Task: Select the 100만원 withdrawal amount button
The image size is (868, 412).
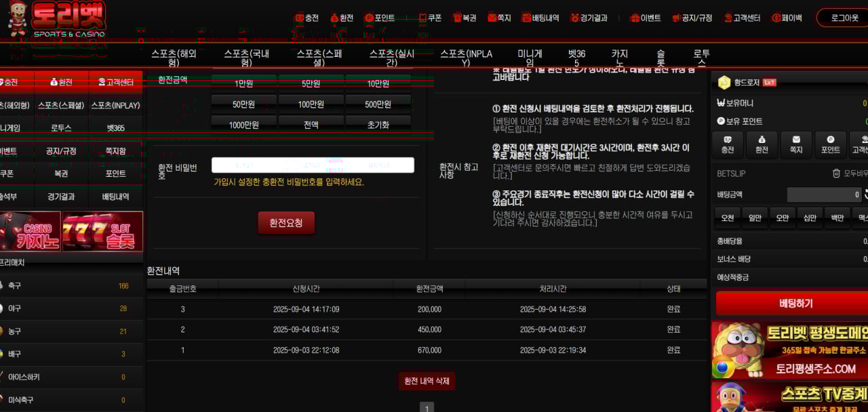Action: coord(311,104)
